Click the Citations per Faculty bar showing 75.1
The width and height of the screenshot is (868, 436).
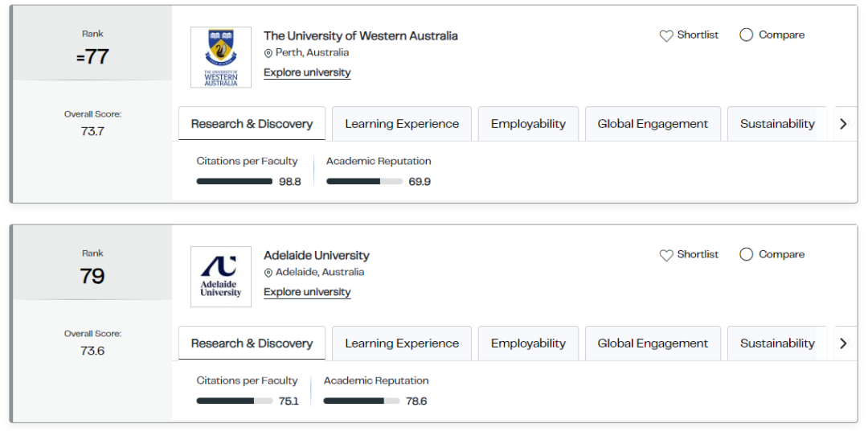pyautogui.click(x=235, y=401)
